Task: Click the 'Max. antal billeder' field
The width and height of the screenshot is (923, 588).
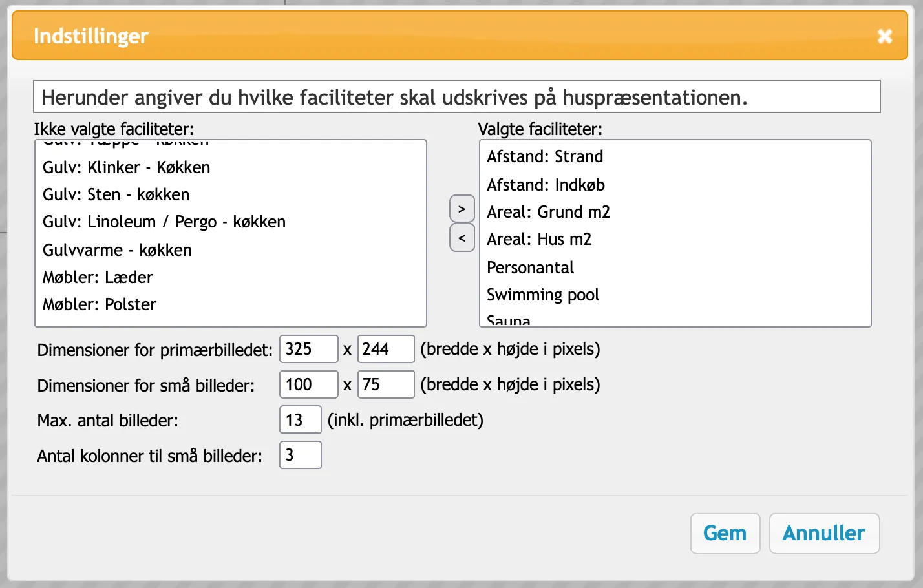Action: click(300, 419)
